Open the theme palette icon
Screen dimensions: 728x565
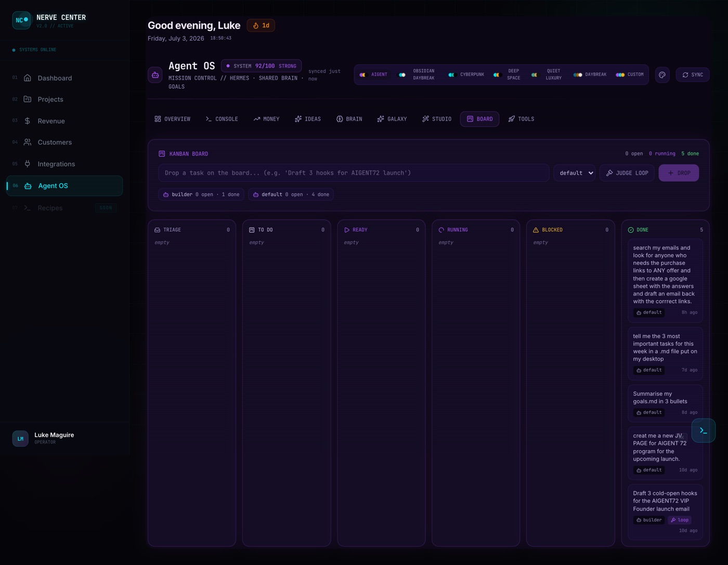tap(662, 75)
